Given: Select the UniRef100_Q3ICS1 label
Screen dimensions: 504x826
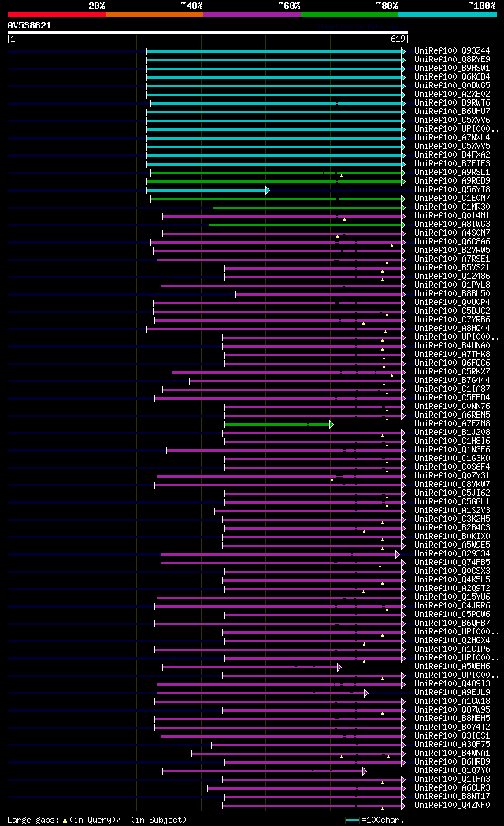Looking at the screenshot, I should point(452,736).
